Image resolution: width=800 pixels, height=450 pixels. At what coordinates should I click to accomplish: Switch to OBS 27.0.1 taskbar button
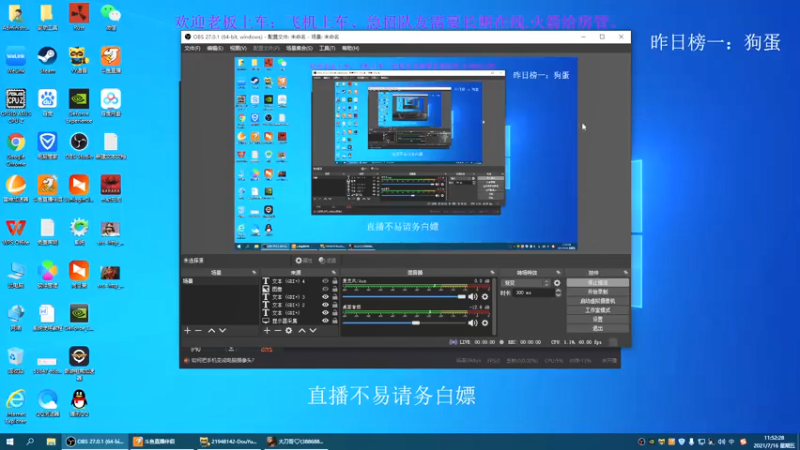pos(95,441)
